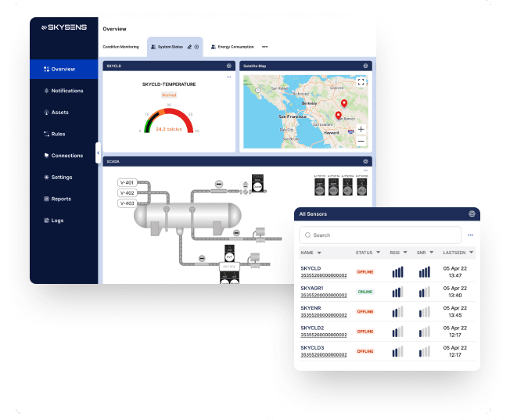Open NAME column sort dropdown

[x=319, y=253]
